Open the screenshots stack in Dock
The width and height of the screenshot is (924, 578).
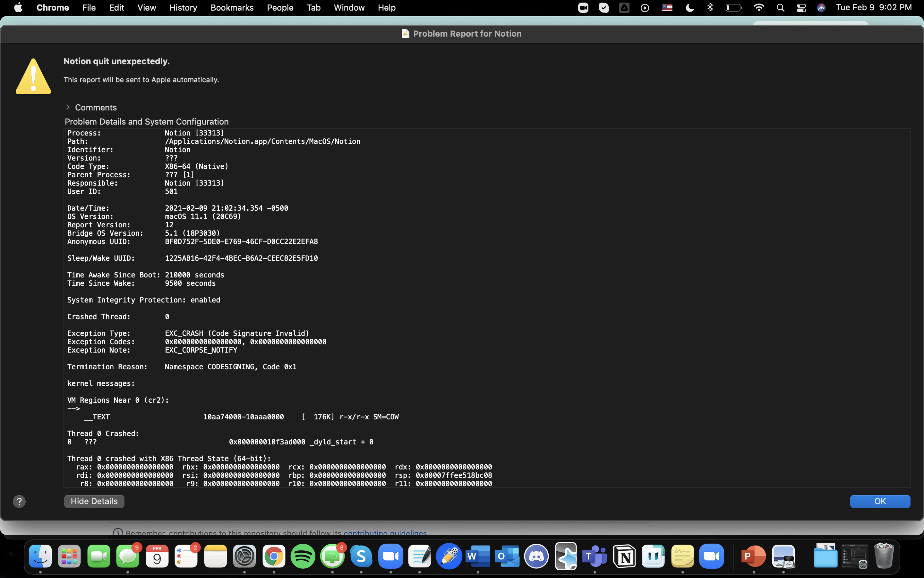click(x=854, y=556)
